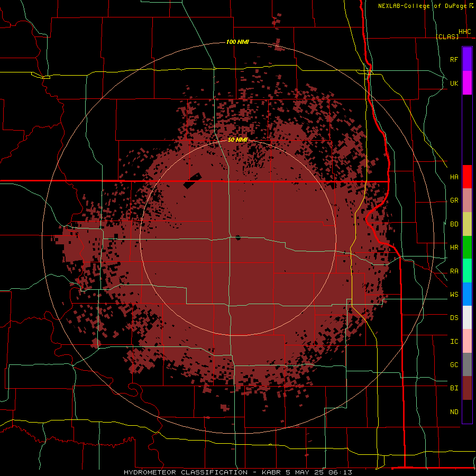
Task: Click the "100 NMI" range ring label
Action: click(237, 42)
